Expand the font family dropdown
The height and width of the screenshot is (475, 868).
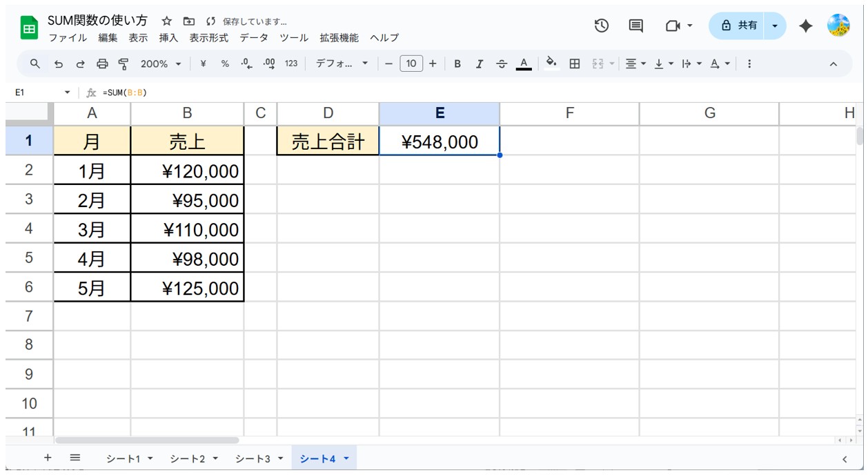[342, 64]
